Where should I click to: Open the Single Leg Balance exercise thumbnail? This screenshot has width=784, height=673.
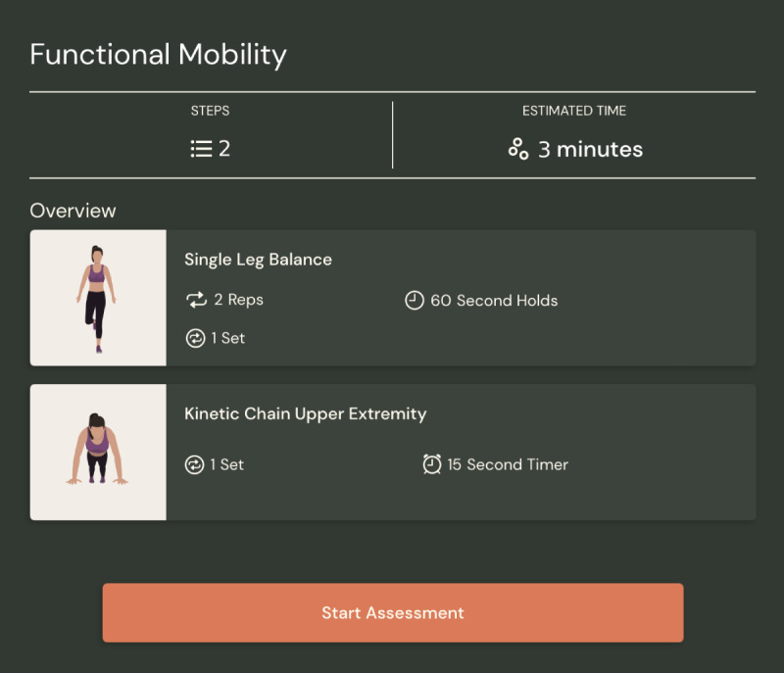tap(98, 298)
